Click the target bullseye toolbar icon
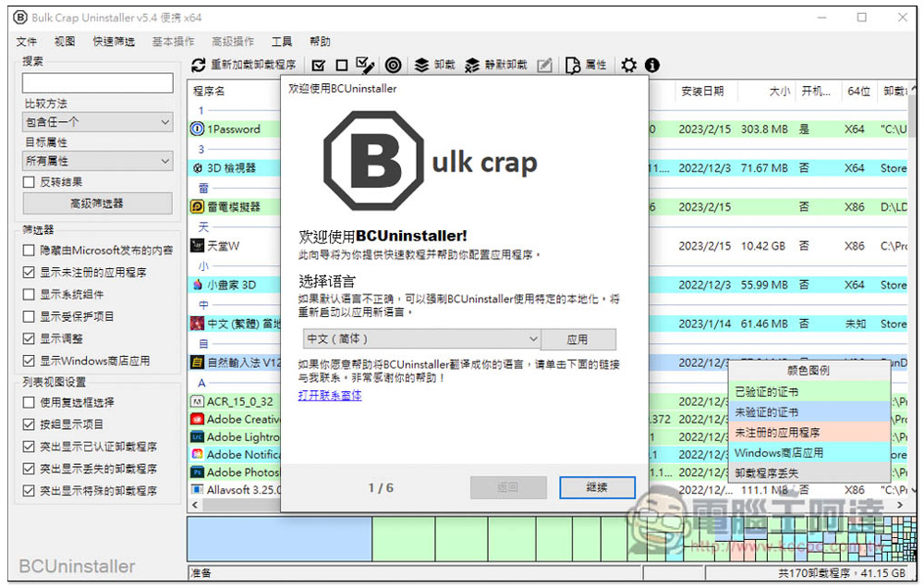The image size is (924, 588). tap(393, 65)
